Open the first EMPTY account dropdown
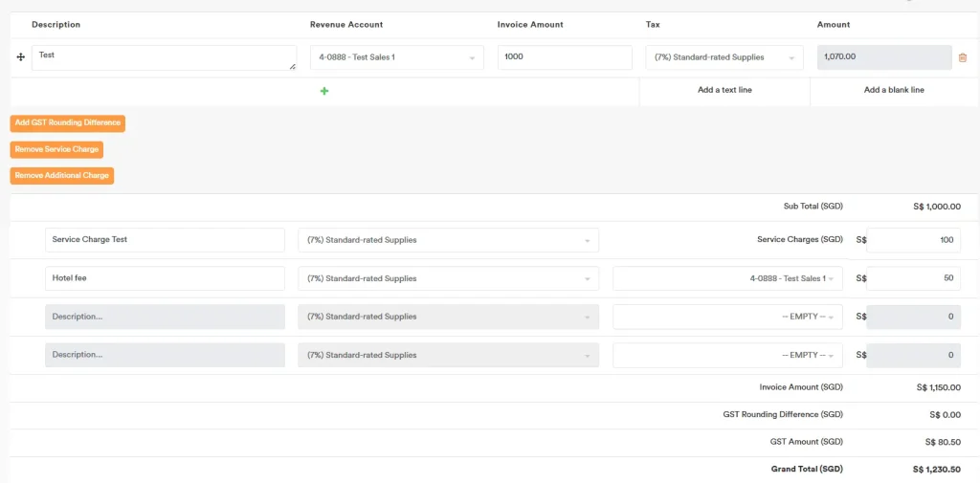 727,317
